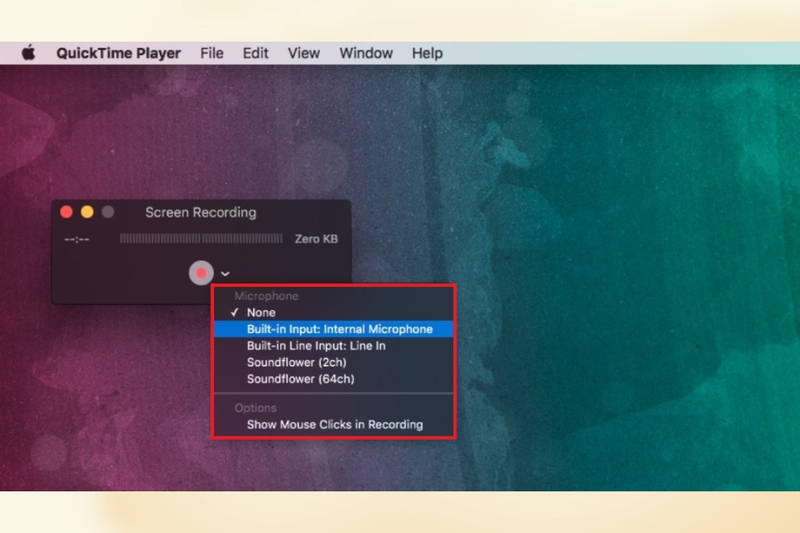Enable Show Mouse Clicks in Recording

click(x=334, y=424)
